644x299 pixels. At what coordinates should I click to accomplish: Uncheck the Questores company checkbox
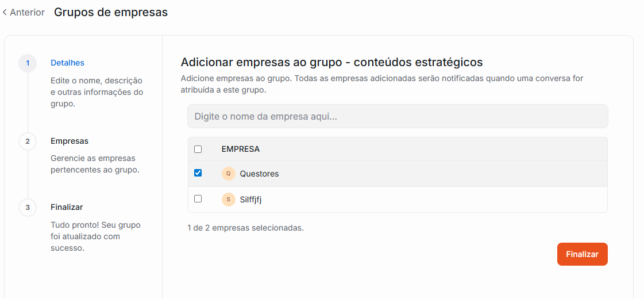point(198,173)
